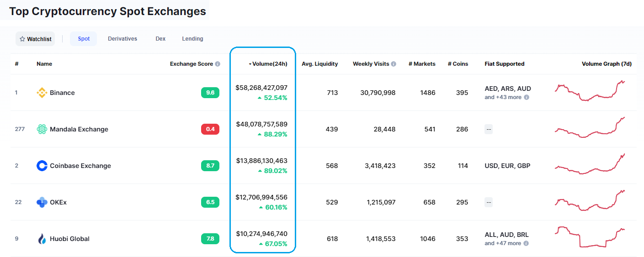644x257 pixels.
Task: Click Binance's 9.6 exchange score badge
Action: (210, 93)
